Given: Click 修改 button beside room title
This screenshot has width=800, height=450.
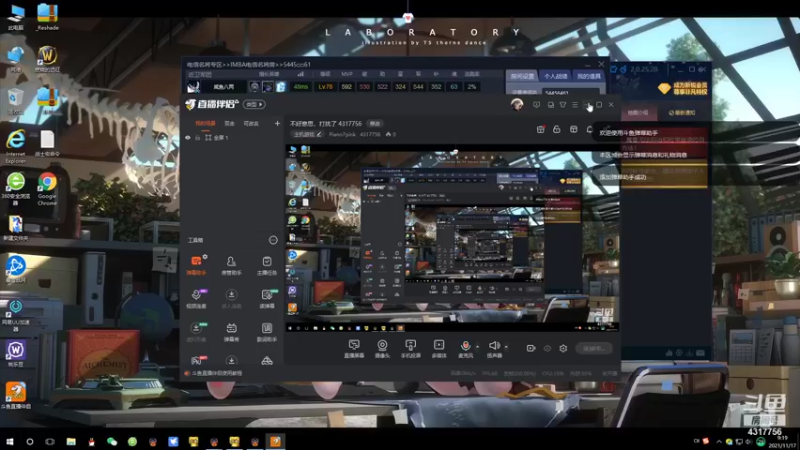Looking at the screenshot, I should [x=375, y=123].
